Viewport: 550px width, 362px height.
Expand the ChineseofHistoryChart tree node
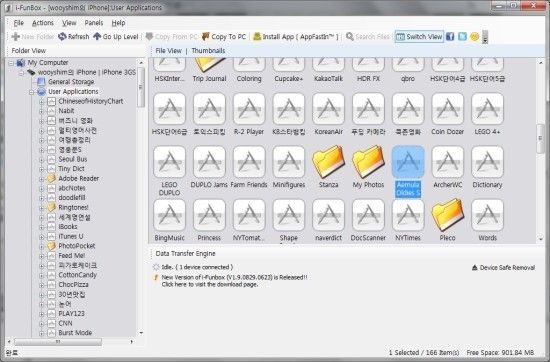(x=41, y=102)
